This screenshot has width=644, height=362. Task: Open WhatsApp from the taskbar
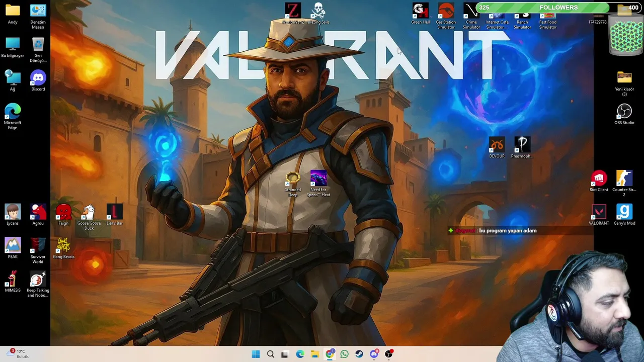click(x=344, y=354)
